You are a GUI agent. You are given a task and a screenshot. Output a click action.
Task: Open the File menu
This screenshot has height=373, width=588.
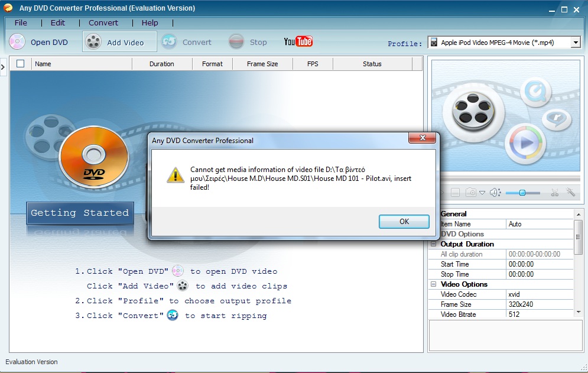click(x=21, y=23)
